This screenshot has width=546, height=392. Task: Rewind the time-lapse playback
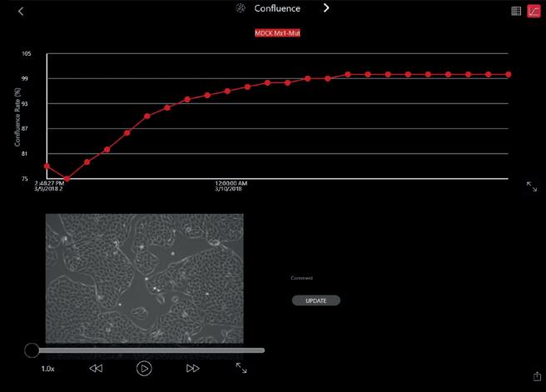96,368
